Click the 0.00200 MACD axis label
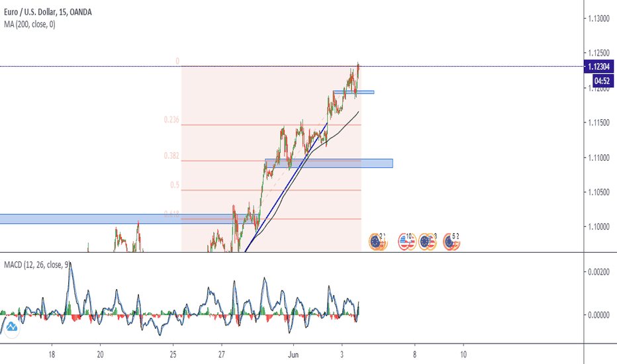This screenshot has height=364, width=617. (599, 272)
